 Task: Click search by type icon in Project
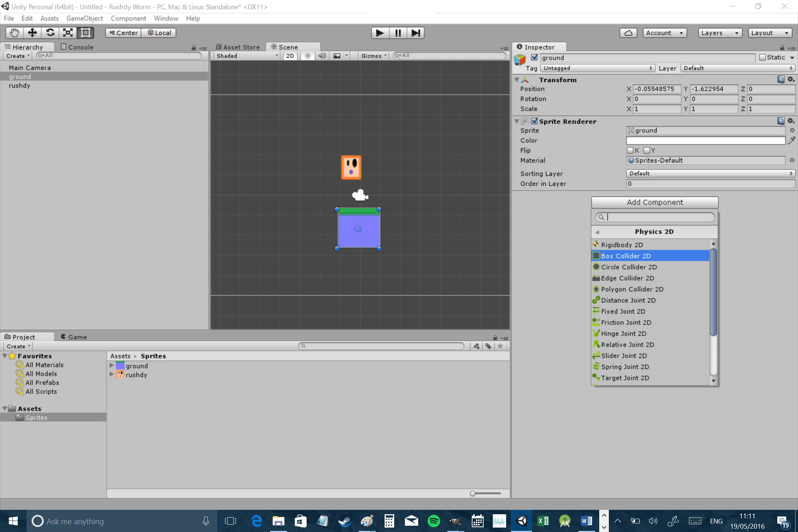pyautogui.click(x=477, y=346)
